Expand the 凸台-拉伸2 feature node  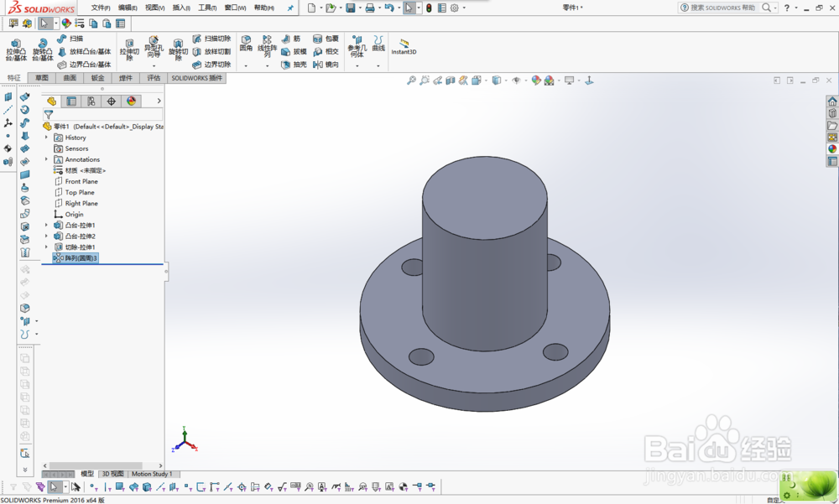(46, 236)
